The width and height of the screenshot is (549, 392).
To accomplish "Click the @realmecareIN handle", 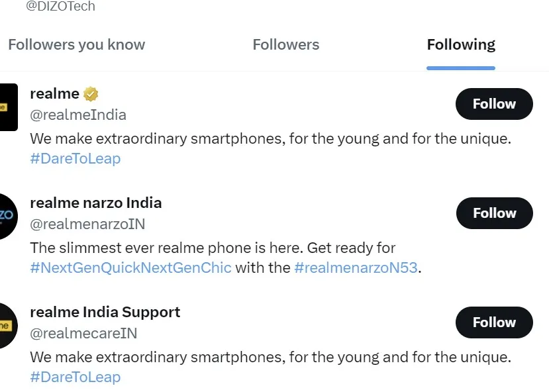I will pyautogui.click(x=84, y=333).
